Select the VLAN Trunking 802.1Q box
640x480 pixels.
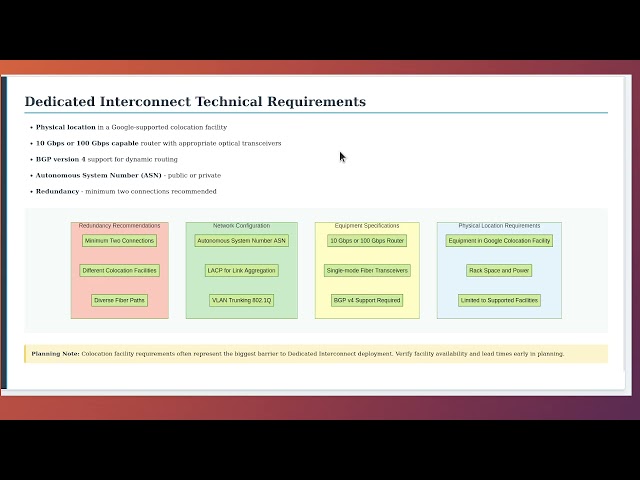[242, 300]
